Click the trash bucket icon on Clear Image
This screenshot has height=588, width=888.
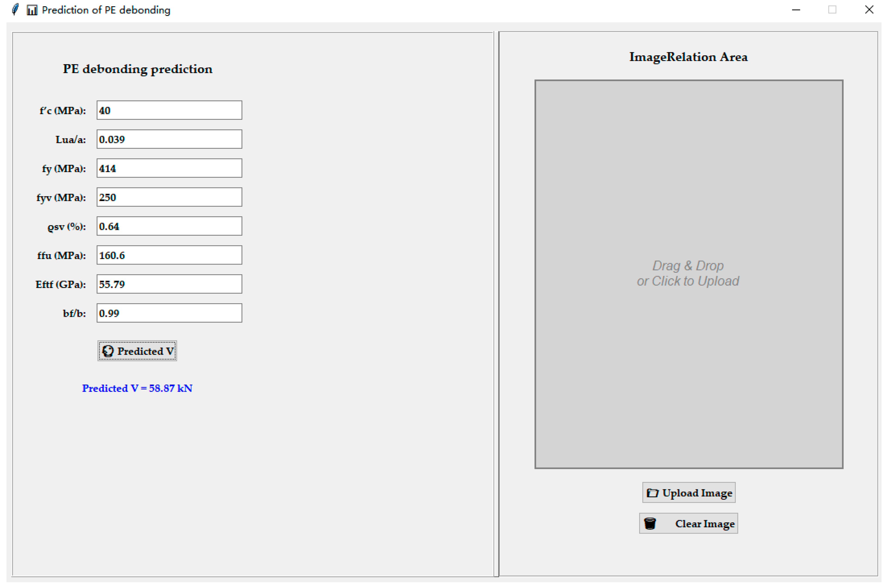tap(650, 523)
